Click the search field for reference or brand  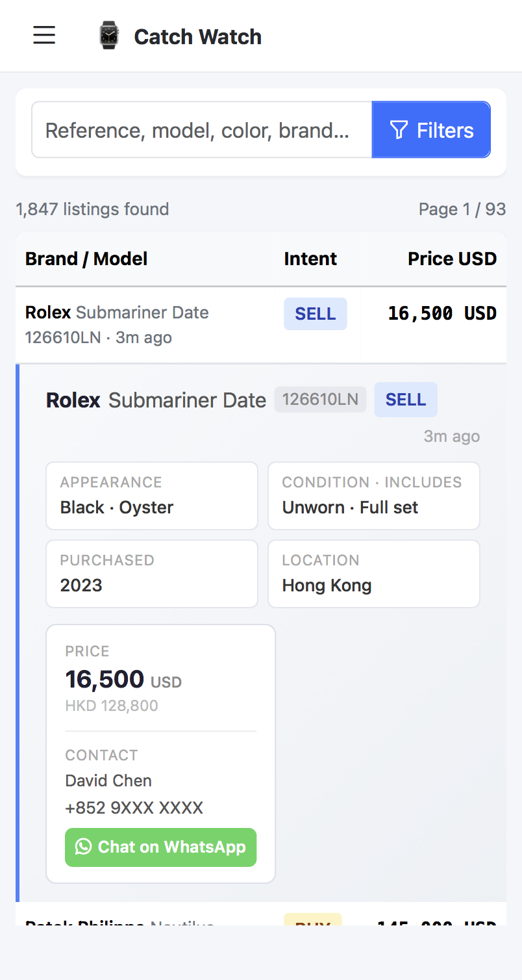[201, 129]
